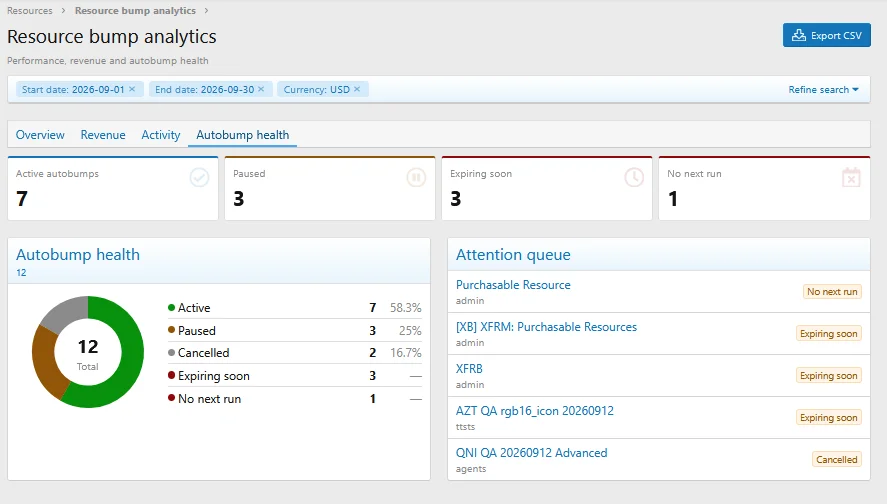Click the Cancelled legend label
887x504 pixels.
point(204,353)
